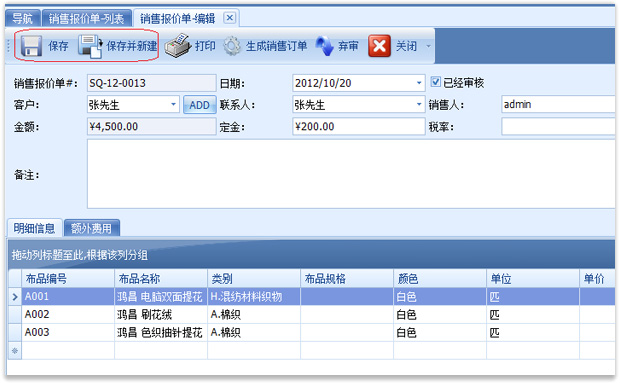The height and width of the screenshot is (383, 620).
Task: Expand the 客户 dropdown
Action: pyautogui.click(x=173, y=104)
